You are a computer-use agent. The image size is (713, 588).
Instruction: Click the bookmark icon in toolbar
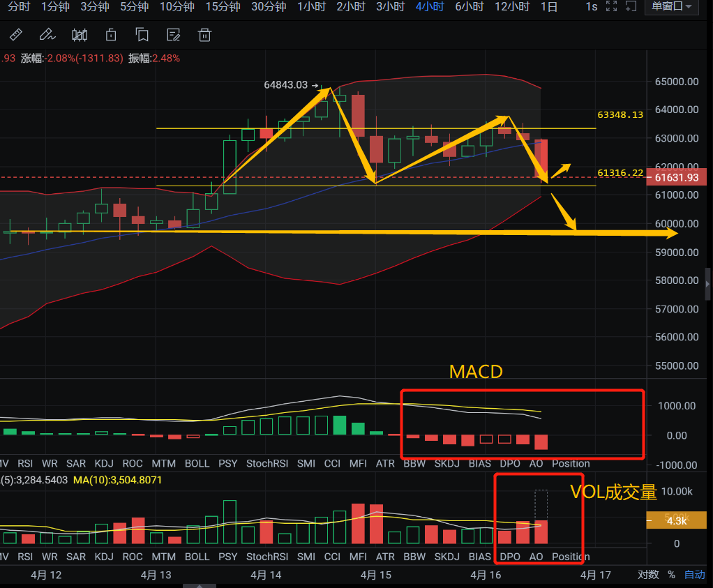pyautogui.click(x=142, y=35)
